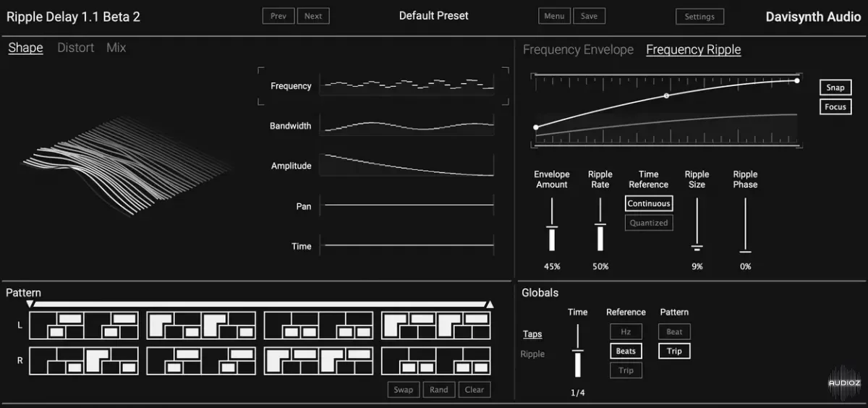Viewport: 868px width, 408px height.
Task: Open the preset Menu
Action: pos(554,16)
